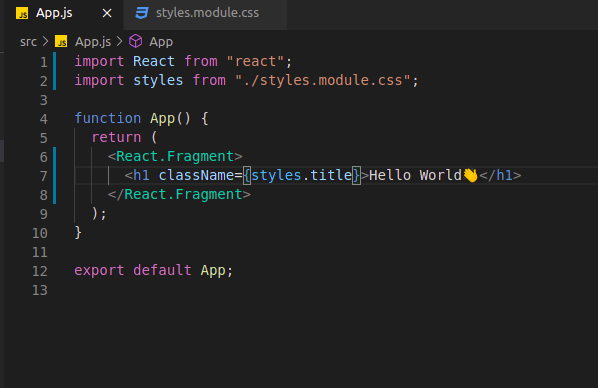
Task: Switch to the styles.module.css tab
Action: tap(205, 14)
